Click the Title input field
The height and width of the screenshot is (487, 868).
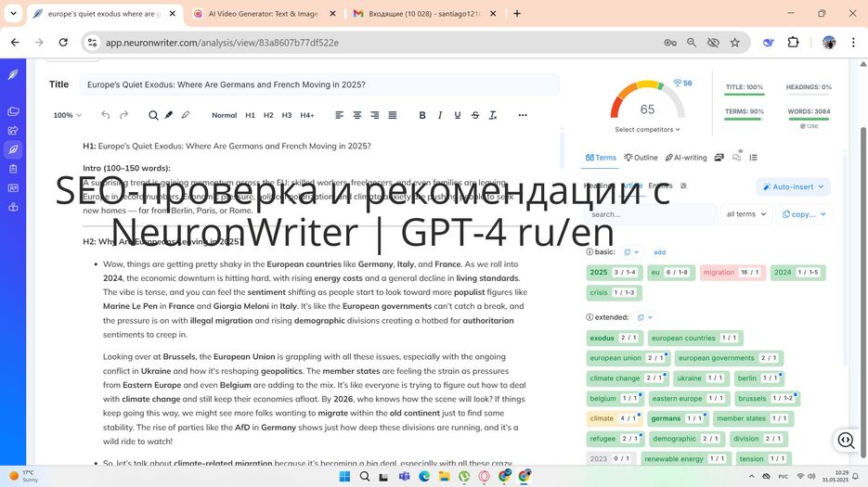click(318, 84)
